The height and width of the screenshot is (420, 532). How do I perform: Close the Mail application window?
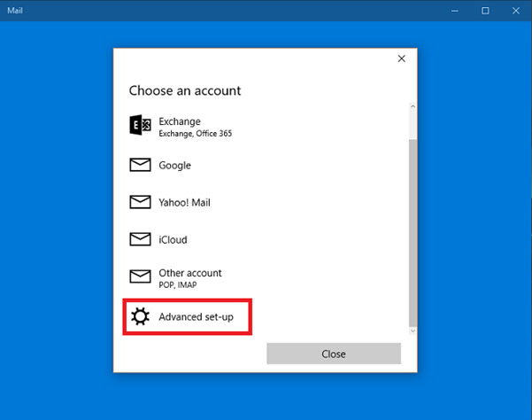(516, 11)
